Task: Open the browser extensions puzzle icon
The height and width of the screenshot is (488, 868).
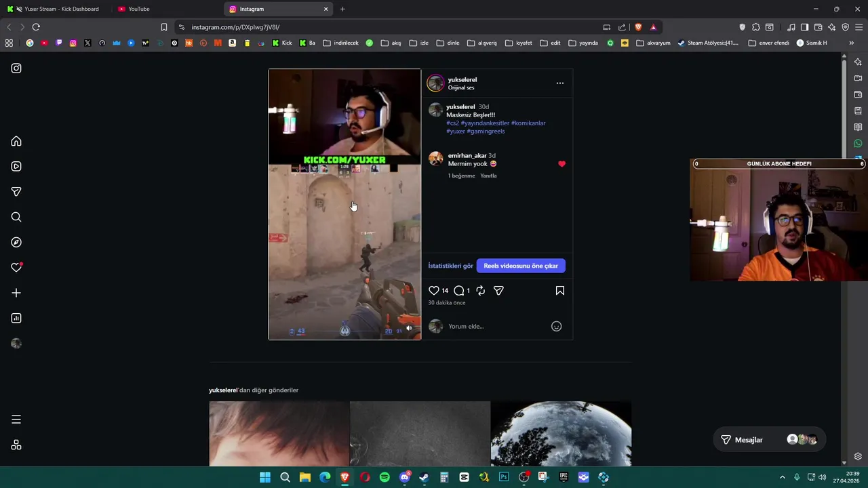Action: (x=756, y=27)
